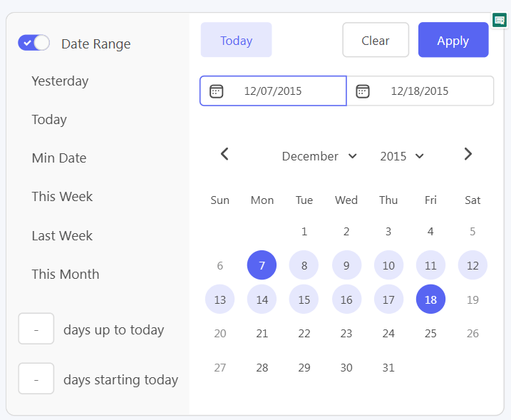
Task: Select December 10 in the calendar
Action: [x=389, y=265]
